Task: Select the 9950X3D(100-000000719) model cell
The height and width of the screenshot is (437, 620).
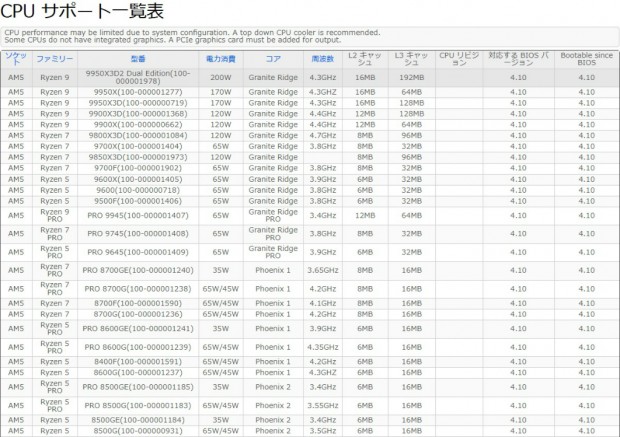Action: (x=138, y=103)
